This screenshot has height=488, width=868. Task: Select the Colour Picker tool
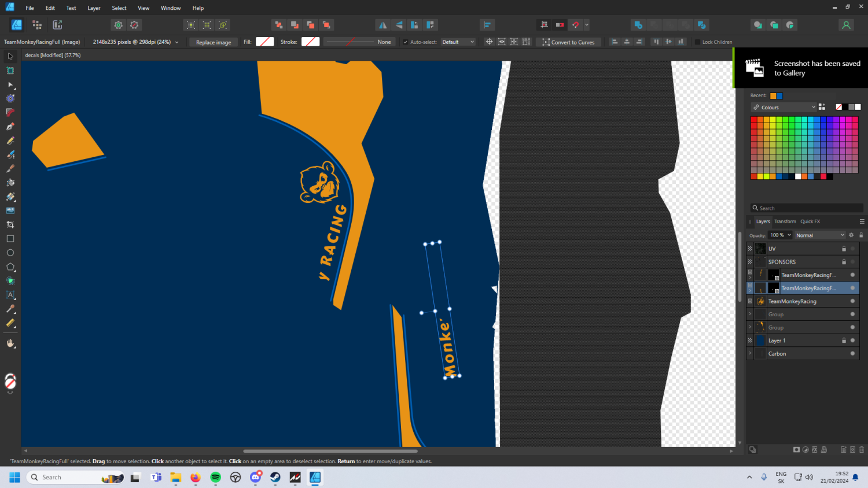pyautogui.click(x=10, y=310)
